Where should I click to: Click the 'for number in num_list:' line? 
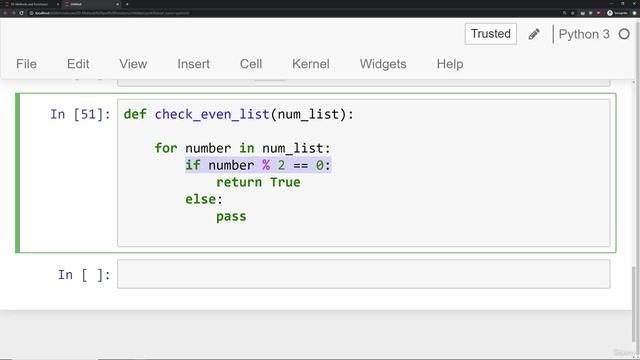pyautogui.click(x=242, y=148)
